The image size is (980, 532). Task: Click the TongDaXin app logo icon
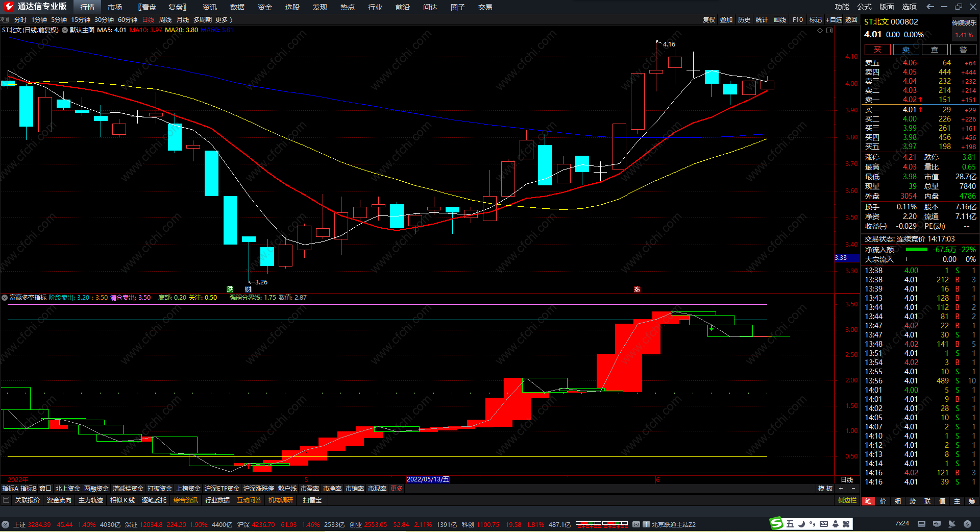[9, 7]
